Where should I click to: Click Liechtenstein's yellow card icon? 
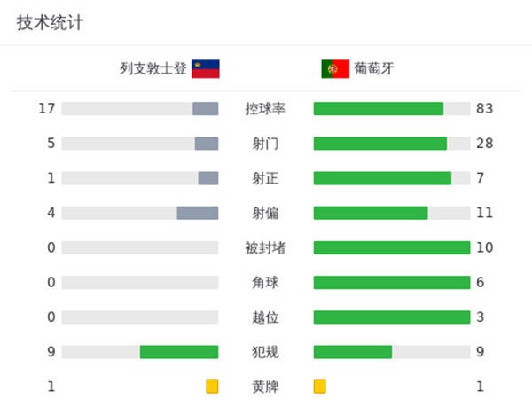point(212,387)
